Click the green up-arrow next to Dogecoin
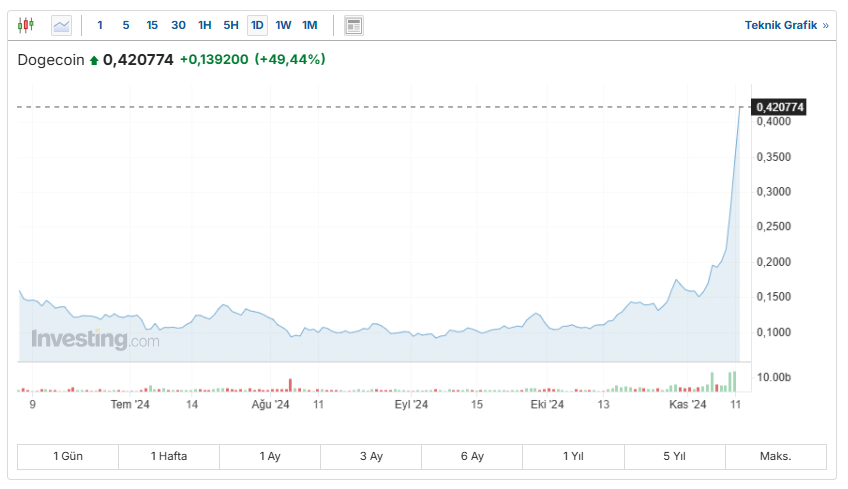This screenshot has height=489, width=848. [x=94, y=60]
